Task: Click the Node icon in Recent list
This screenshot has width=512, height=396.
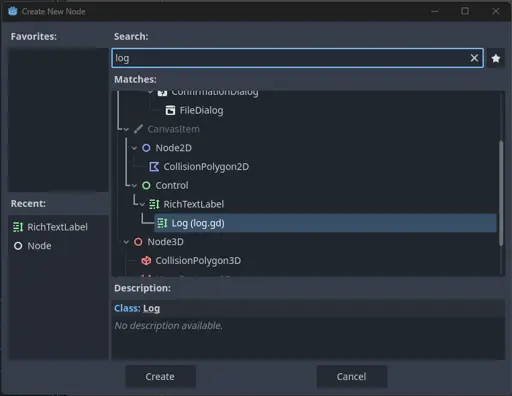Action: [x=18, y=246]
